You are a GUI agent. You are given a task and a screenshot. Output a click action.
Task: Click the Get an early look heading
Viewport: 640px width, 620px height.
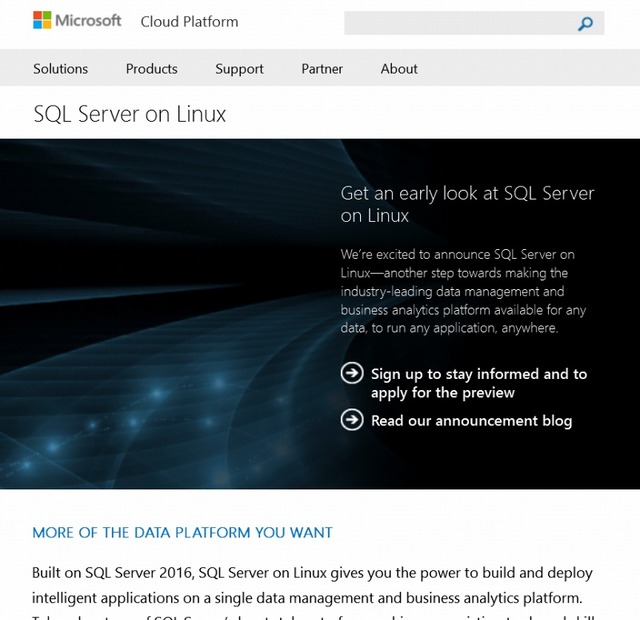click(x=467, y=204)
